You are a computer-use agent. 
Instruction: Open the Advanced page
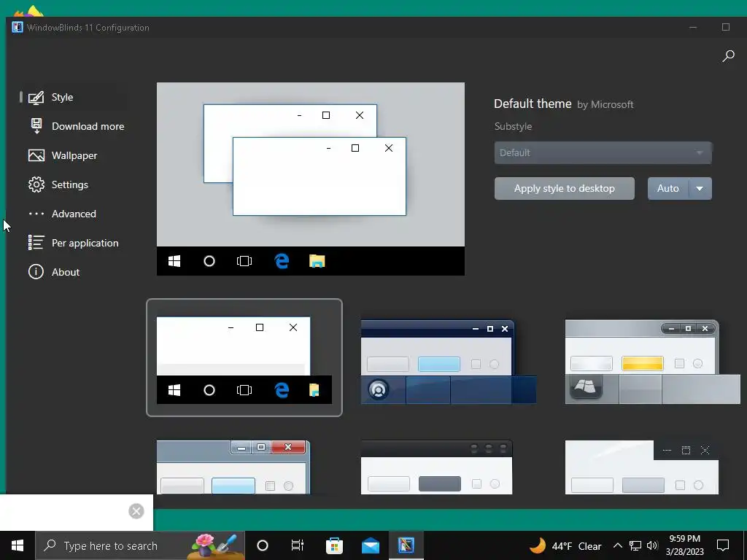(x=74, y=214)
